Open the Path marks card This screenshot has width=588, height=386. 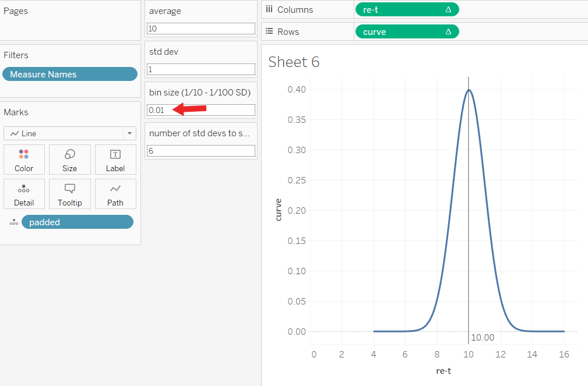tap(115, 194)
